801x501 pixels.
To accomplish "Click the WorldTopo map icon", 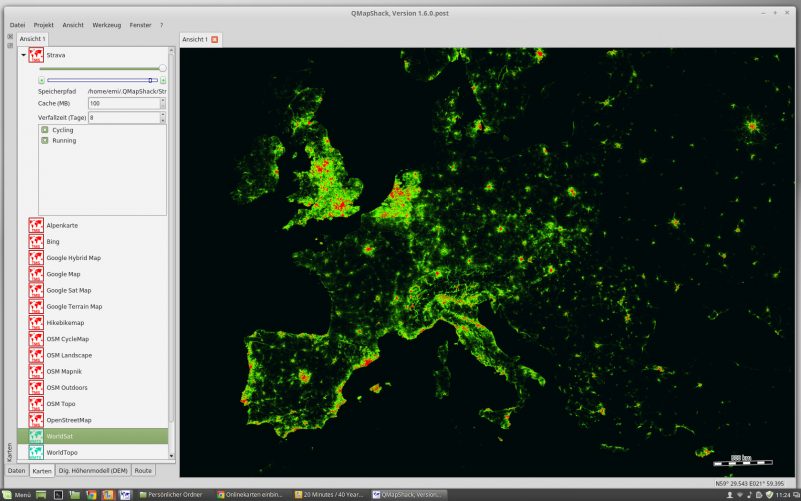I will pyautogui.click(x=36, y=452).
